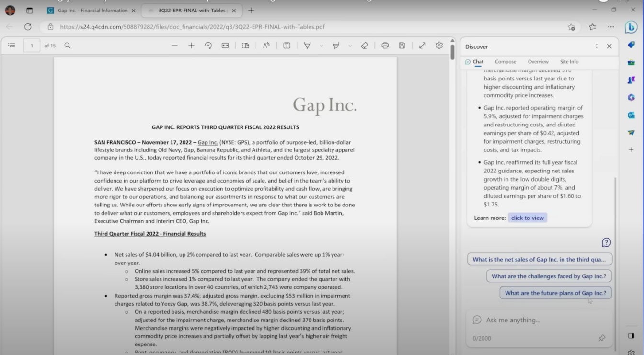Choose 'What are the challenges faced' suggestion

549,276
